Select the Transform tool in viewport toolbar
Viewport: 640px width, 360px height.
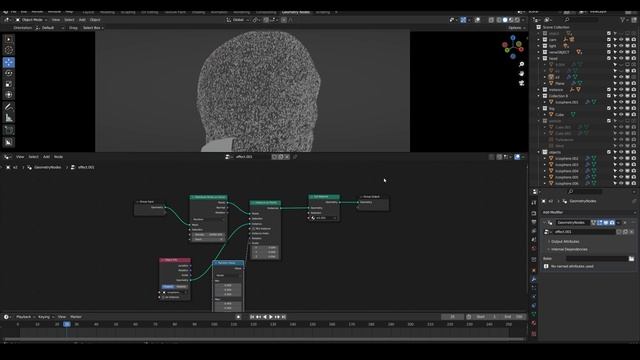click(9, 95)
